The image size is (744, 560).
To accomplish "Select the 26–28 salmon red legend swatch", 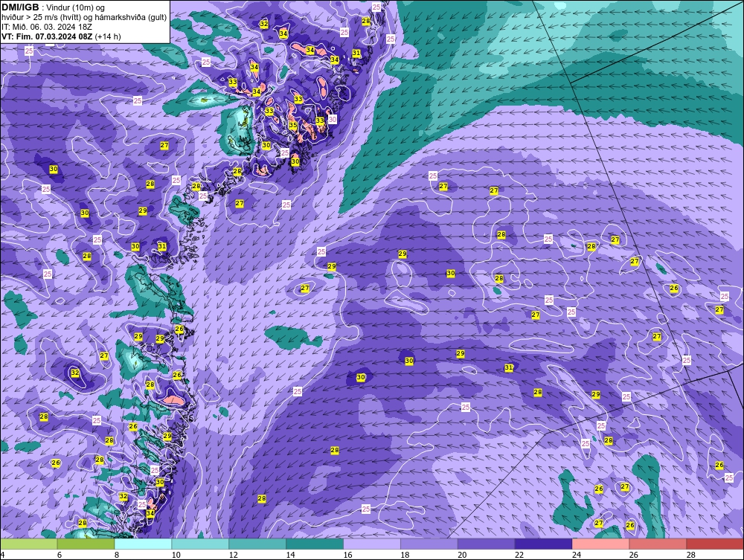I will (x=658, y=544).
